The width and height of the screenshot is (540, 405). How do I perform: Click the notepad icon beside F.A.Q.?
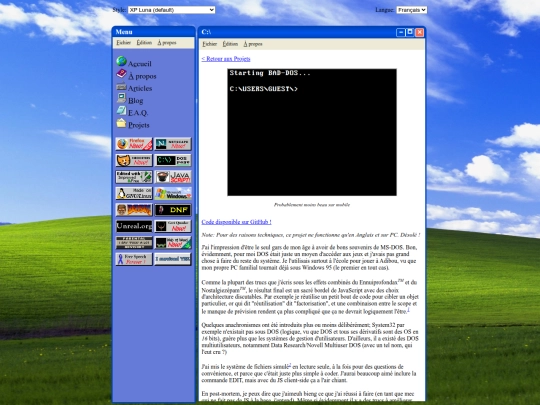coord(121,111)
